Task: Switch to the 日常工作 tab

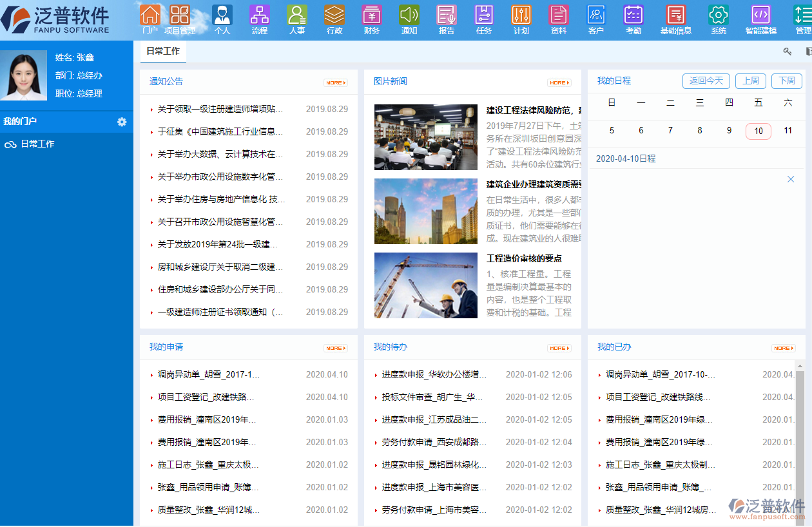Action: 163,51
